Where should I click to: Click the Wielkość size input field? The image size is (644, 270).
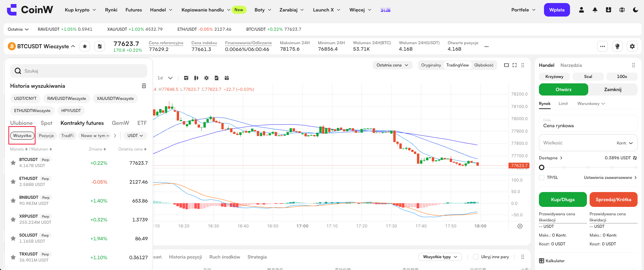(588, 143)
